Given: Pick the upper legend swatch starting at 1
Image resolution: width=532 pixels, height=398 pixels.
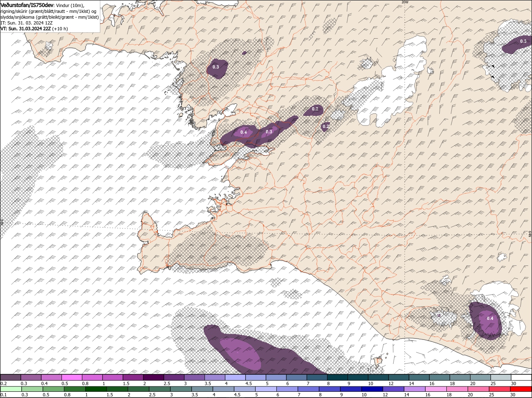Looking at the screenshot, I should 113,377.
